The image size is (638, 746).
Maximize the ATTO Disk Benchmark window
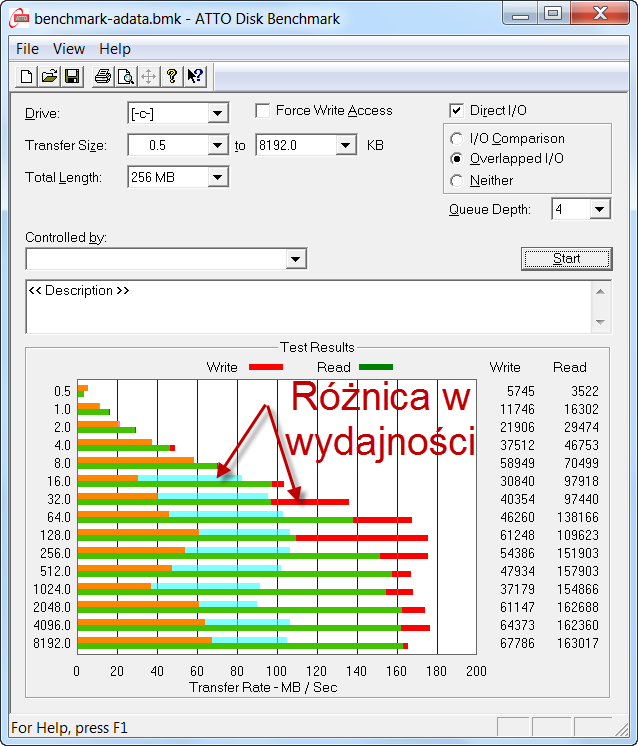coord(553,13)
